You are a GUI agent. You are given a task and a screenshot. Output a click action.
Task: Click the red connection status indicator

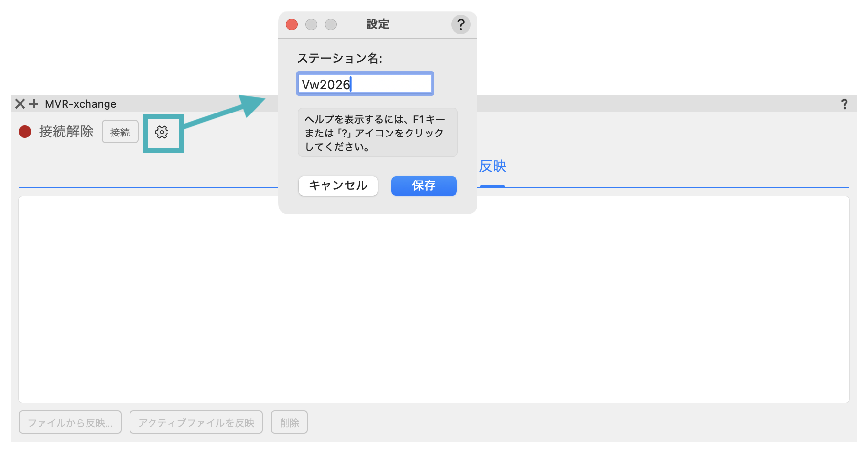pyautogui.click(x=25, y=132)
